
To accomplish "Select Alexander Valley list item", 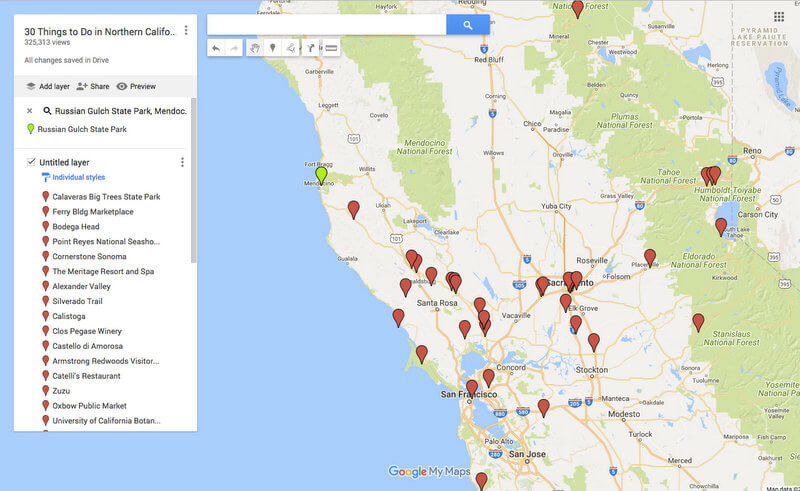I will point(81,286).
